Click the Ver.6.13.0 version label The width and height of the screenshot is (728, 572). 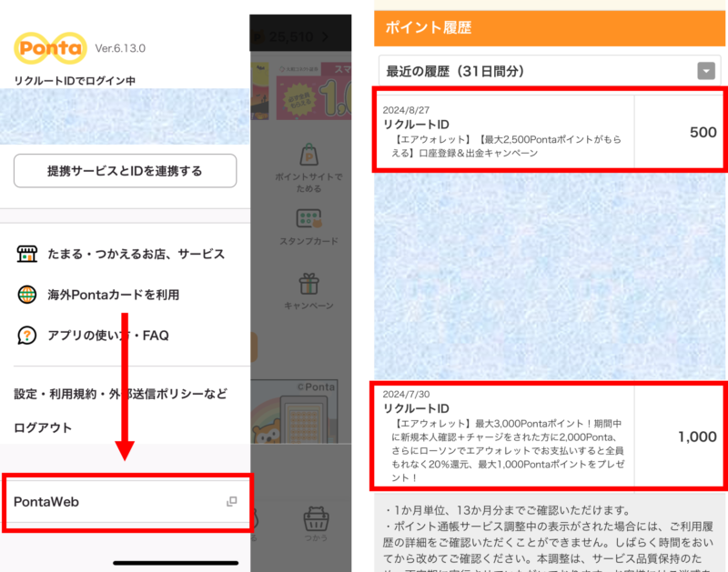[x=120, y=48]
